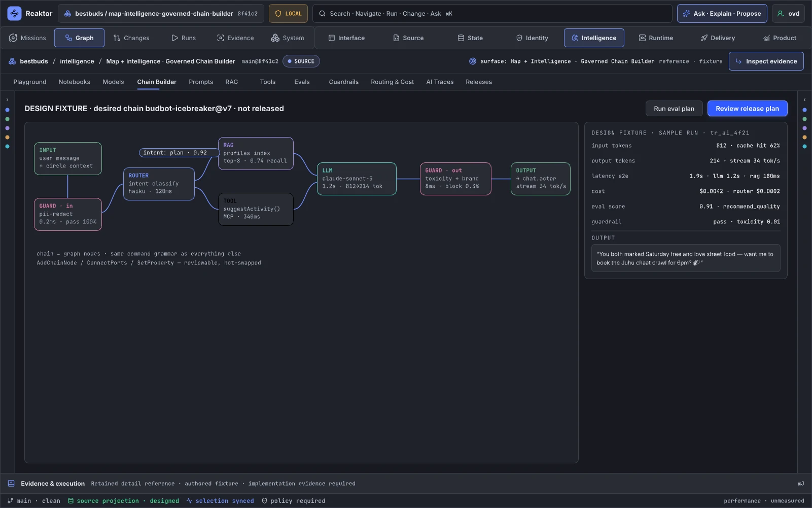Select the RAG profiles index node
The image size is (812, 508).
pos(256,153)
